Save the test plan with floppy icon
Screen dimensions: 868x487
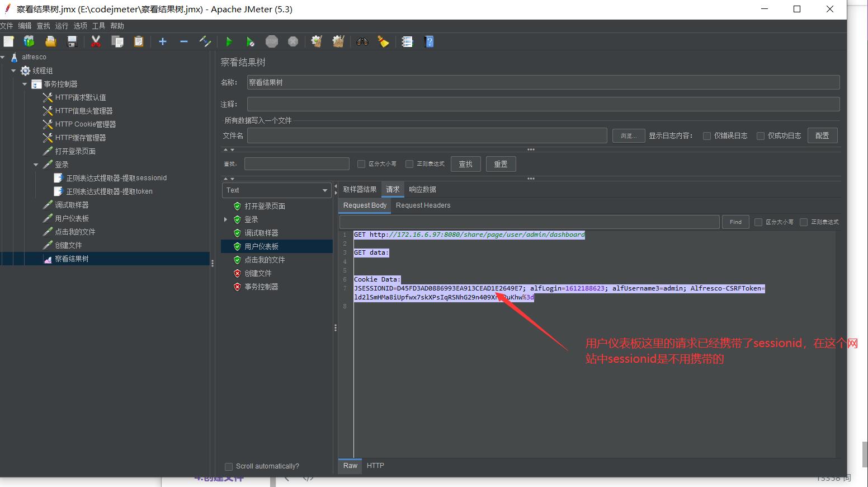pos(72,41)
